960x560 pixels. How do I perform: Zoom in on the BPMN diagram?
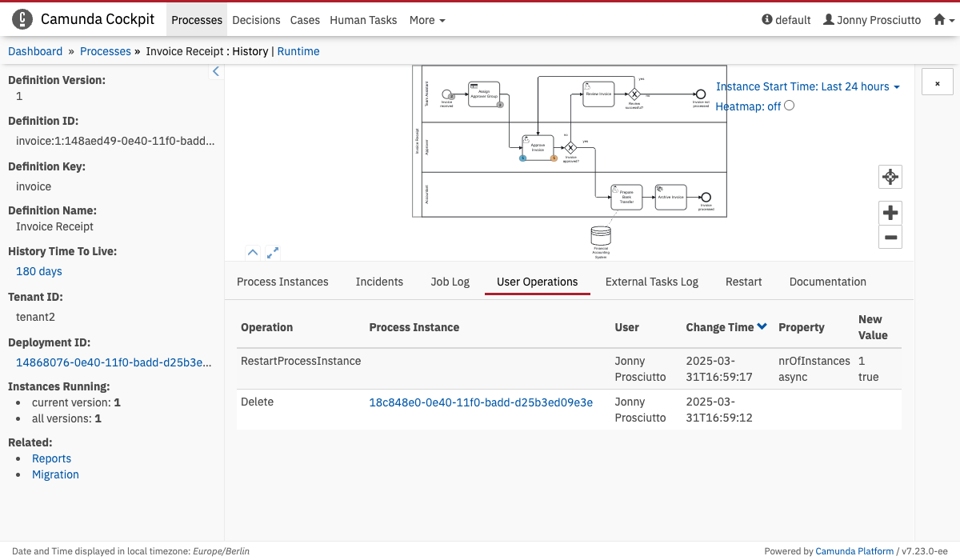coord(890,213)
